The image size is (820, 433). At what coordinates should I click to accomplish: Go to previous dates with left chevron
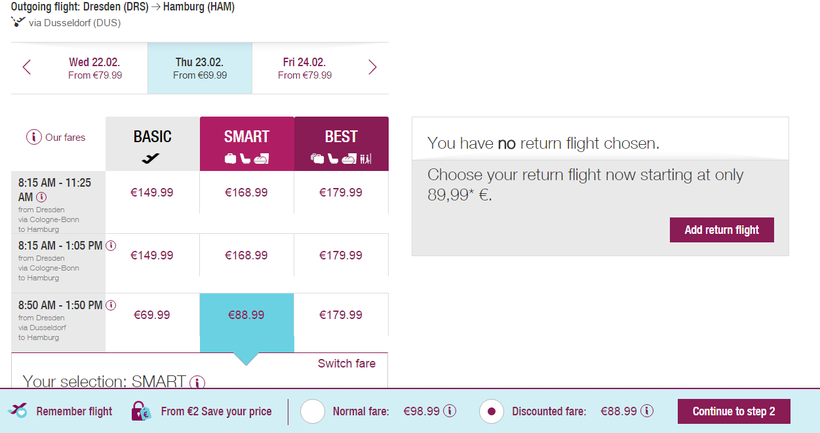coord(27,68)
